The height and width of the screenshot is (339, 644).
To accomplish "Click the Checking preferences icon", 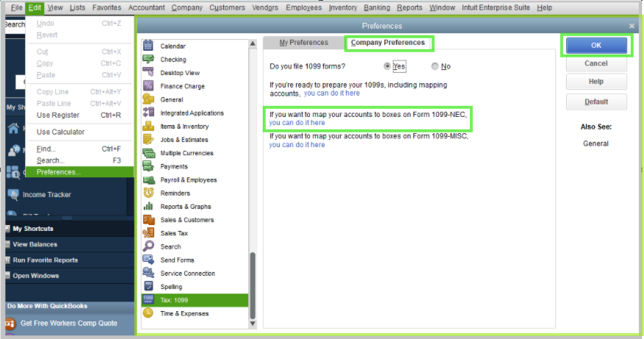I will (x=148, y=60).
